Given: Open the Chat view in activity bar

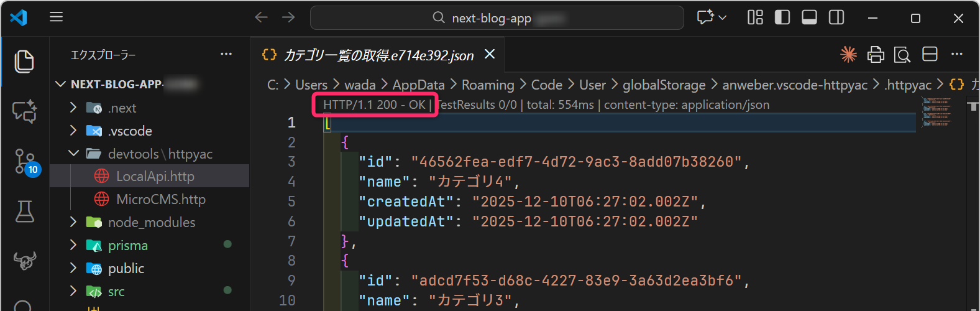Looking at the screenshot, I should tap(24, 112).
